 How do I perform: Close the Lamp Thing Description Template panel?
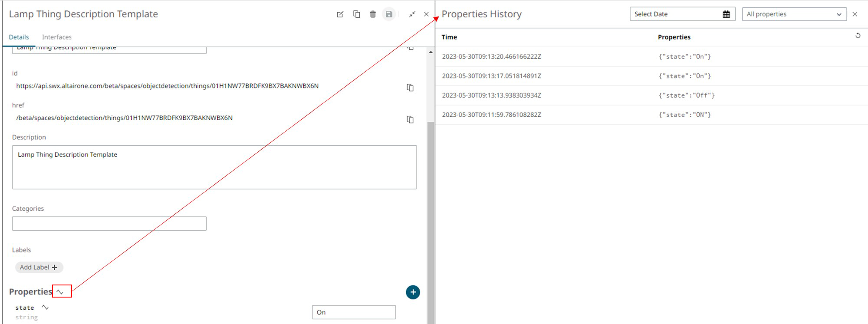pyautogui.click(x=426, y=14)
